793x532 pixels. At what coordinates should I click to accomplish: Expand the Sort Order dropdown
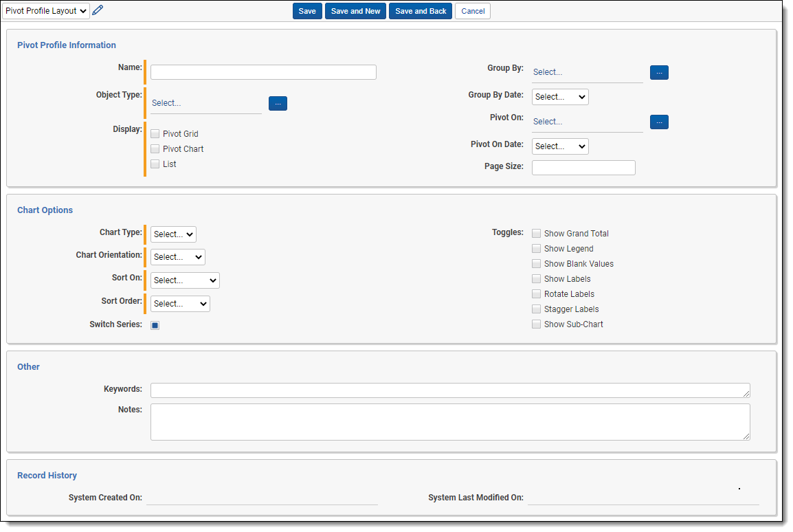click(x=180, y=304)
